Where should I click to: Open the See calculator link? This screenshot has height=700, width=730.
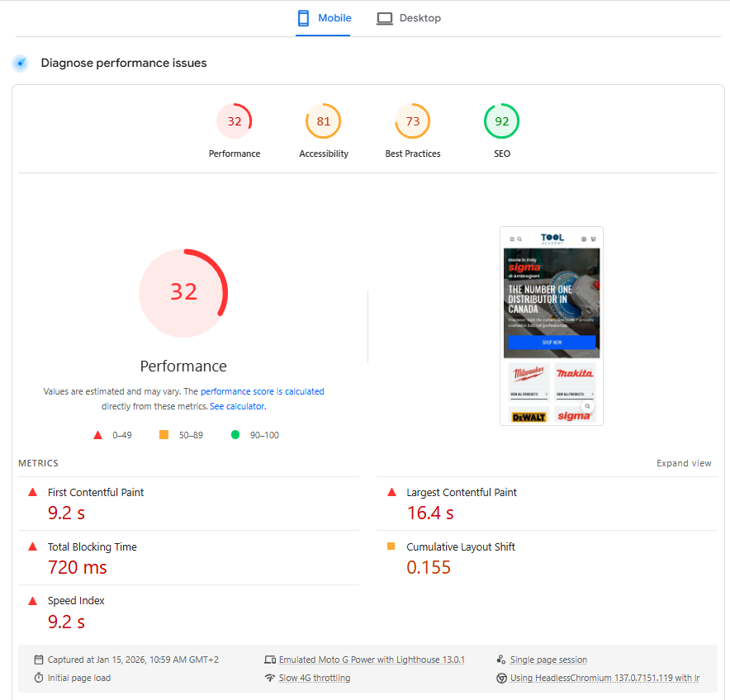coord(238,406)
